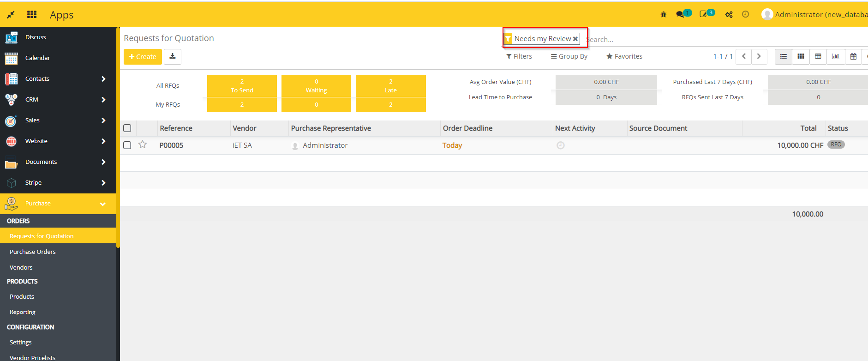Click the To Send RFQs tile
The width and height of the screenshot is (868, 361).
tap(242, 86)
